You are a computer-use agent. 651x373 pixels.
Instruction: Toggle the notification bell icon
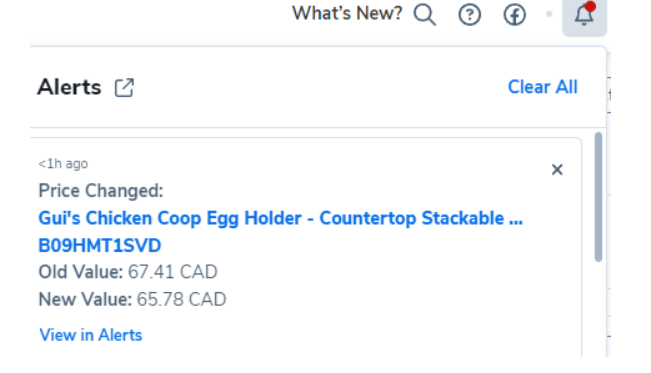click(x=584, y=15)
